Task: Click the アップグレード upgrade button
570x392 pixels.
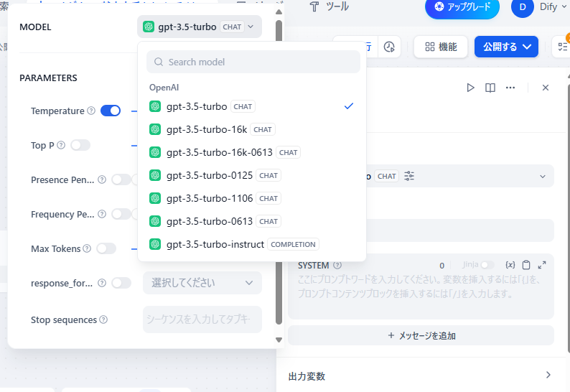Action: 462,7
